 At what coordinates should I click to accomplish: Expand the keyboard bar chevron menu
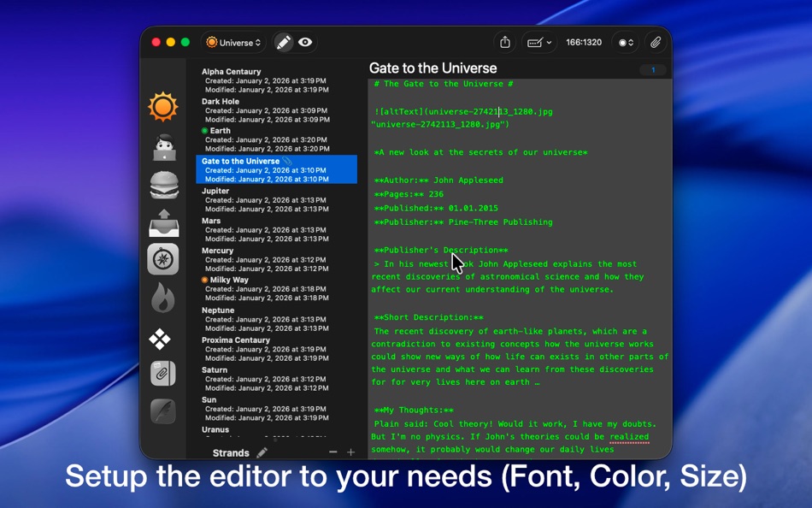click(x=548, y=41)
